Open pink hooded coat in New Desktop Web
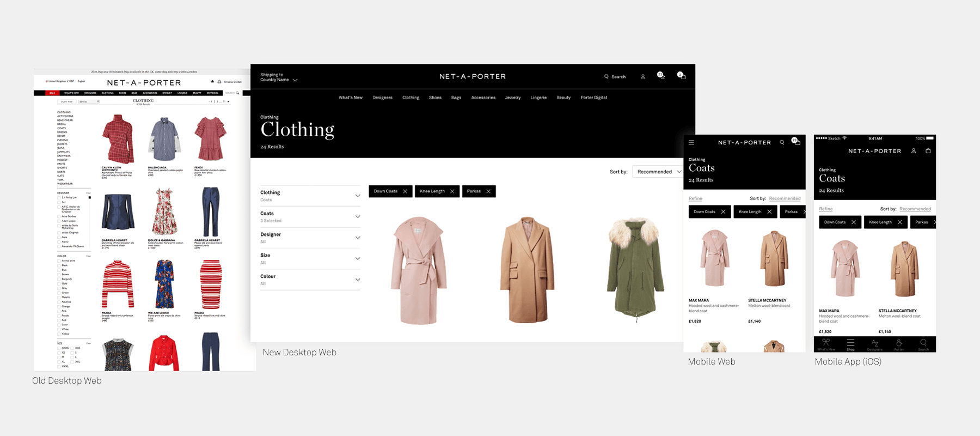This screenshot has height=436, width=980. (x=419, y=270)
